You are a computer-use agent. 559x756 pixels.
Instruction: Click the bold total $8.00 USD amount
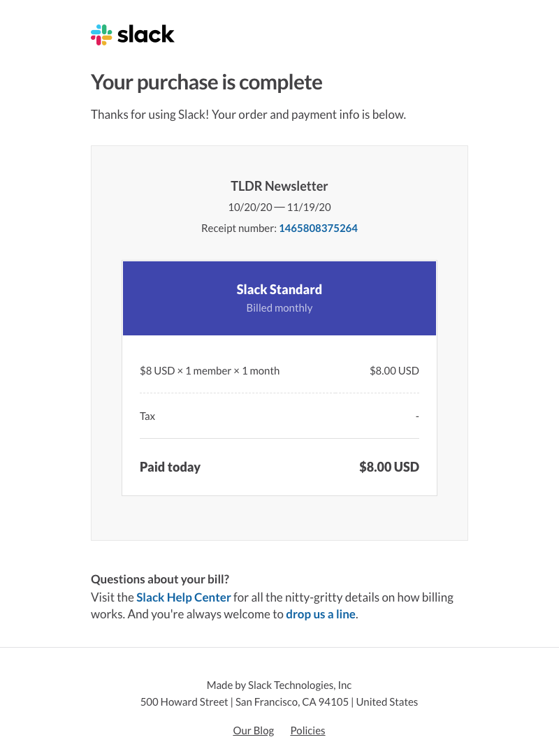(389, 467)
